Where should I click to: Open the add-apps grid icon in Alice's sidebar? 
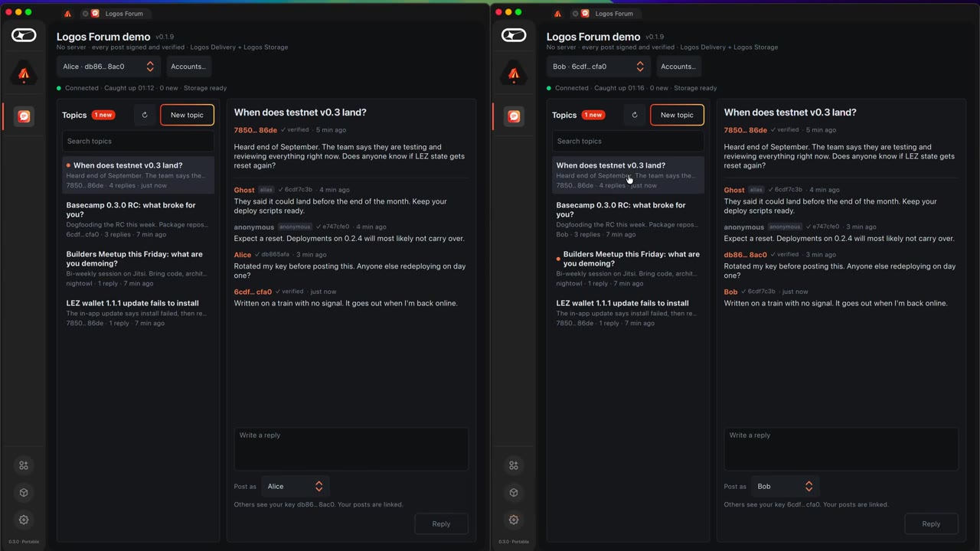coord(24,465)
